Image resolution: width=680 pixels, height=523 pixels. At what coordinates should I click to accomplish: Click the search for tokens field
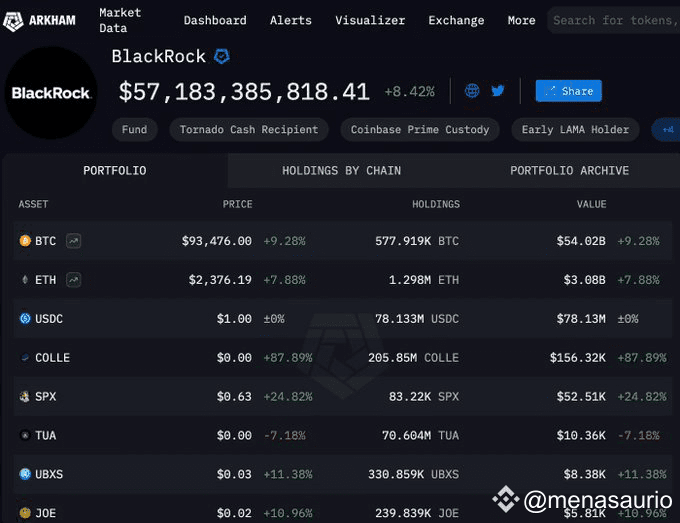coord(612,20)
